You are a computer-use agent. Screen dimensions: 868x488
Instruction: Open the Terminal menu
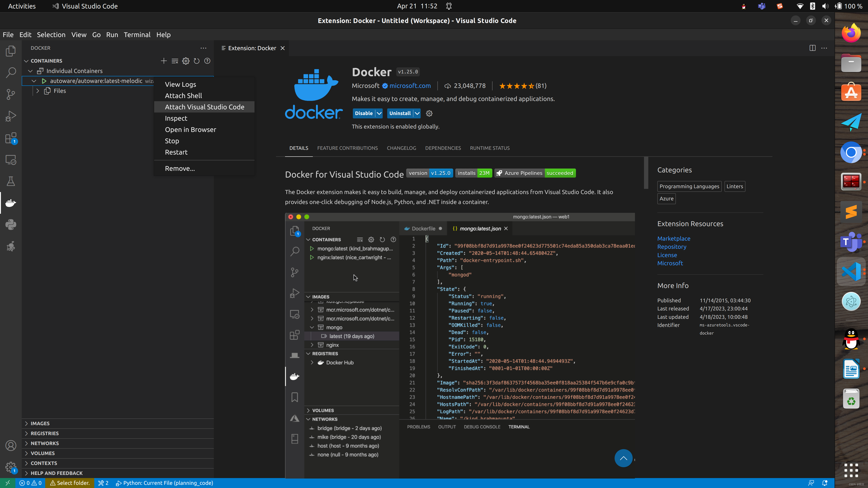pyautogui.click(x=137, y=35)
